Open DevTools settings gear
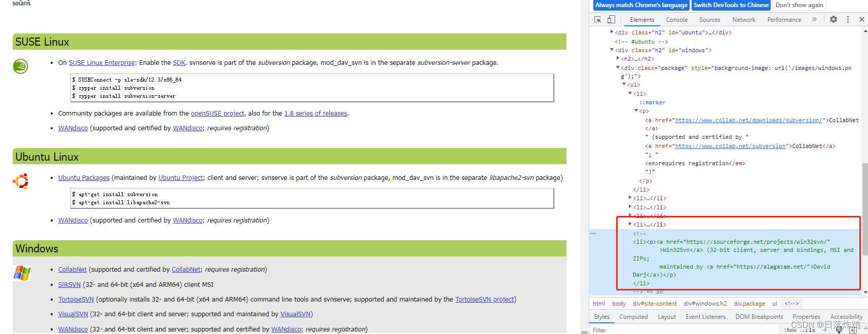This screenshot has width=868, height=334. point(834,19)
